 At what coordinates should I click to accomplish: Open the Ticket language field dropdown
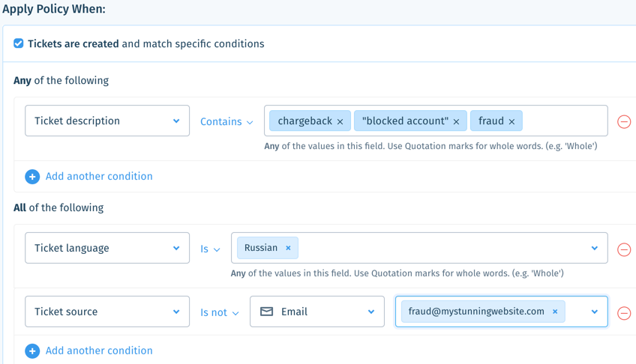107,248
